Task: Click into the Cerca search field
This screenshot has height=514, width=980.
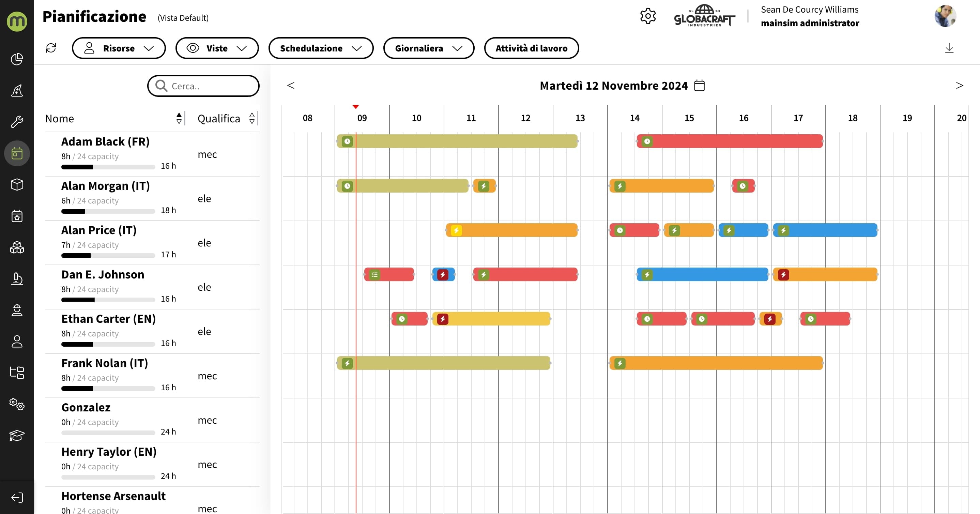Action: click(x=203, y=86)
